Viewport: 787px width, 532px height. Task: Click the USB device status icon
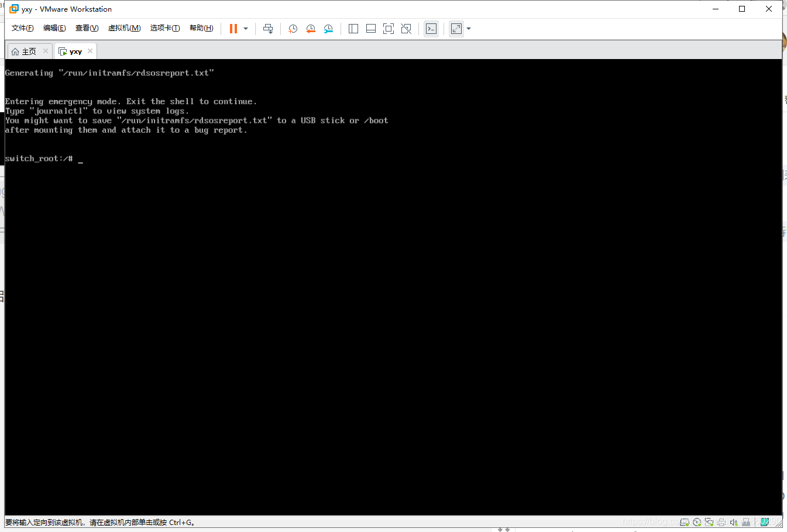coord(746,522)
